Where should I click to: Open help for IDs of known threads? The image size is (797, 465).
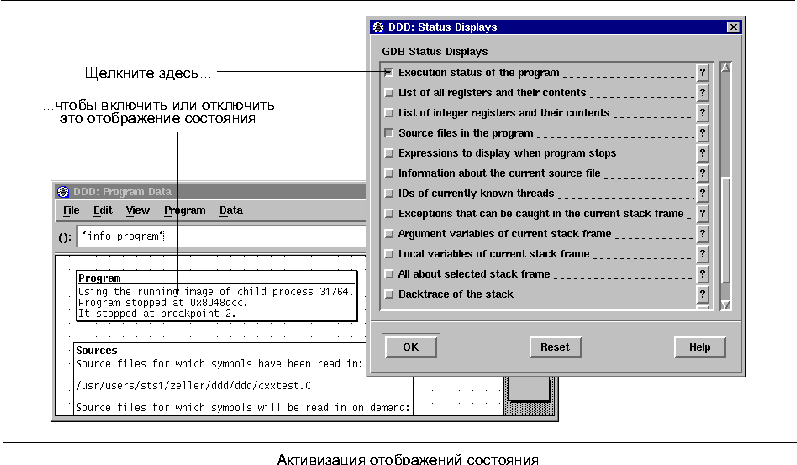click(702, 194)
